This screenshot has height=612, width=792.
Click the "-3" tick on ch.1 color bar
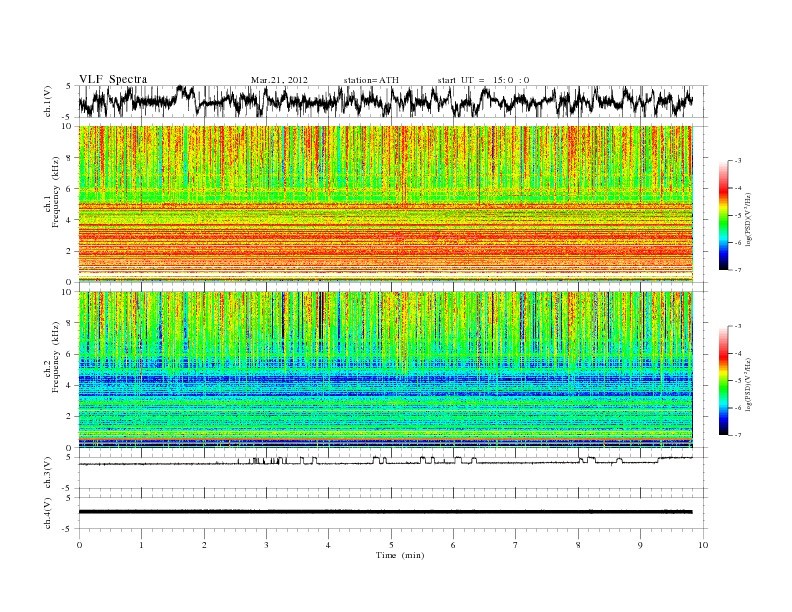[737, 161]
